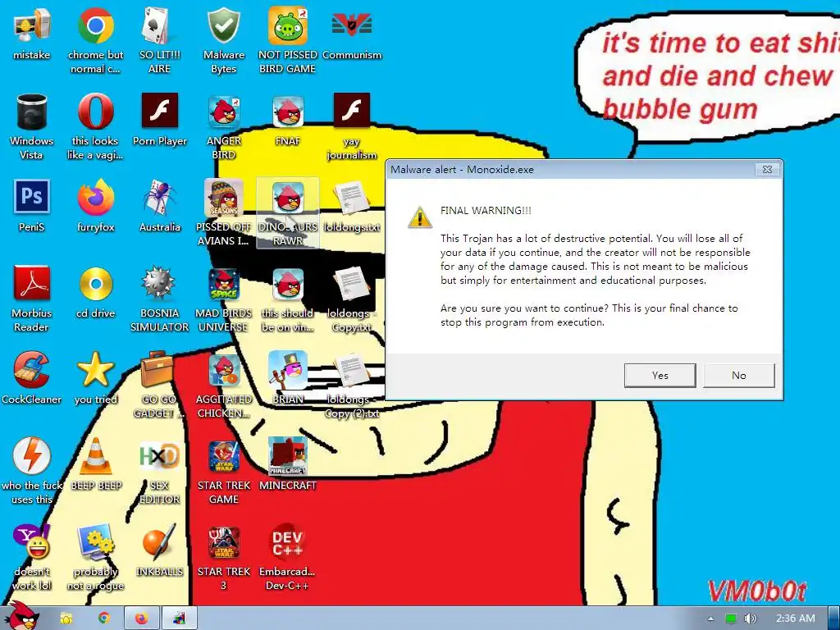The width and height of the screenshot is (840, 630).
Task: Click the 2:36 AM taskbar clock
Action: click(796, 619)
